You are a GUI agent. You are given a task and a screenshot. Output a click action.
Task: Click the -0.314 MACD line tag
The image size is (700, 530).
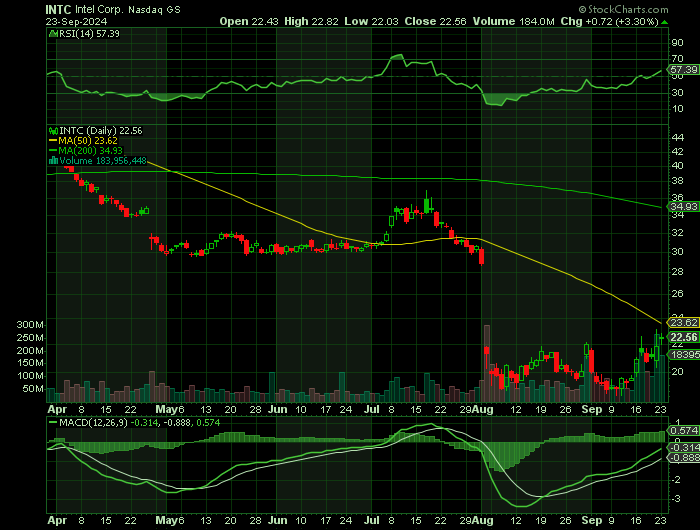click(683, 447)
